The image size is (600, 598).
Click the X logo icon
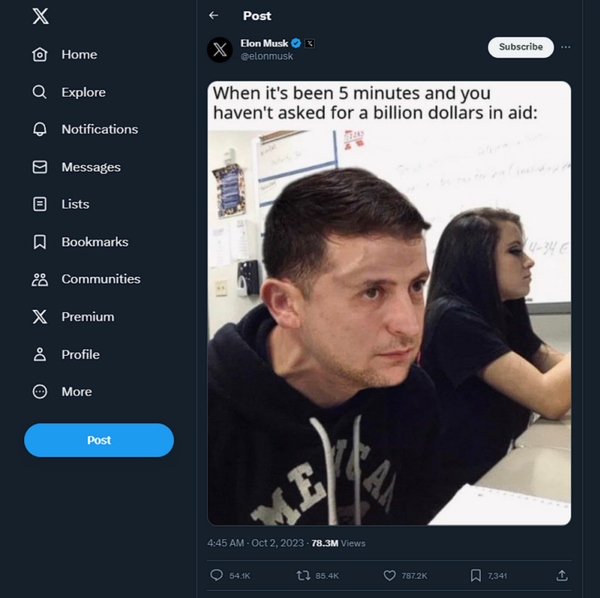pyautogui.click(x=40, y=16)
